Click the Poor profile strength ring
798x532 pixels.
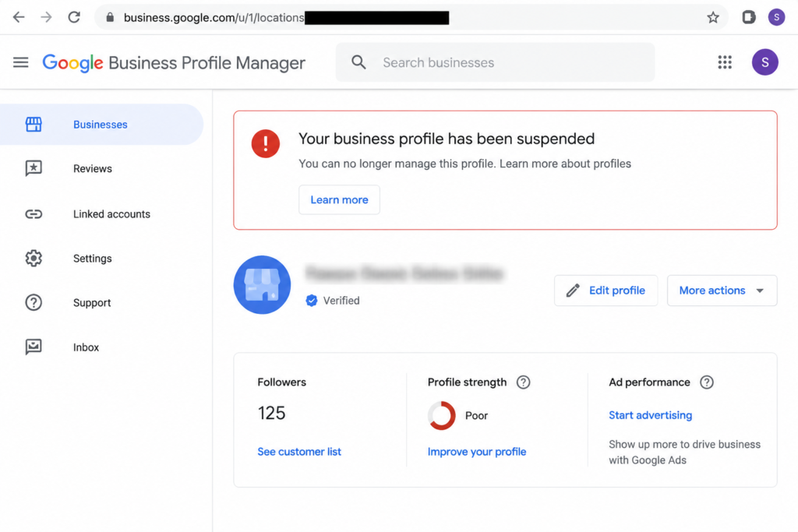[x=442, y=415]
